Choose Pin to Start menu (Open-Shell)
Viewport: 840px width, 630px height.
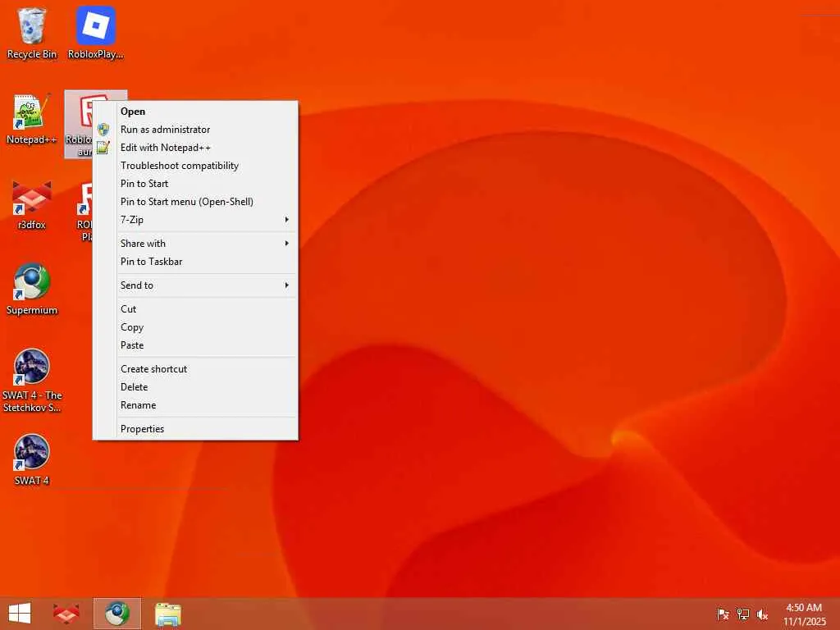(x=195, y=202)
